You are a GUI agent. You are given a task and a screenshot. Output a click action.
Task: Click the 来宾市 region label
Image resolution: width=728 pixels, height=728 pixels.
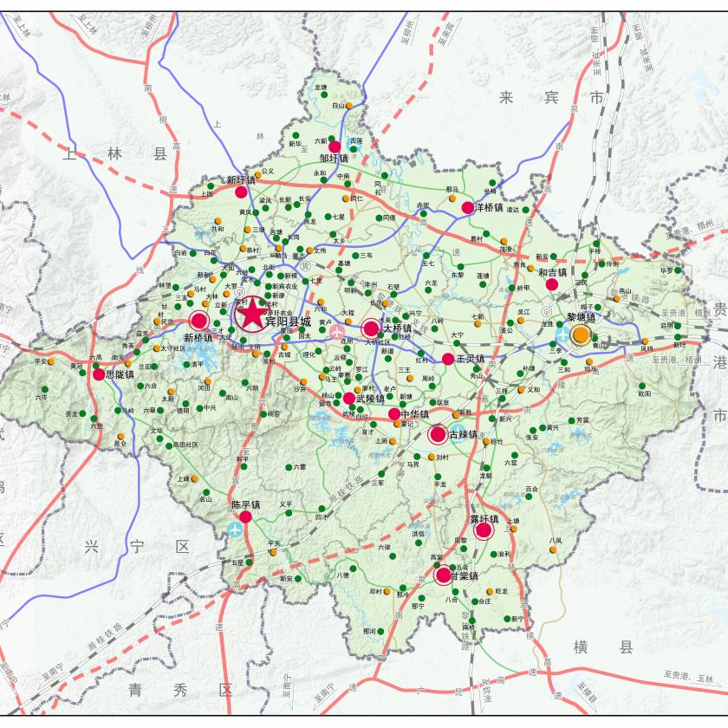(551, 97)
